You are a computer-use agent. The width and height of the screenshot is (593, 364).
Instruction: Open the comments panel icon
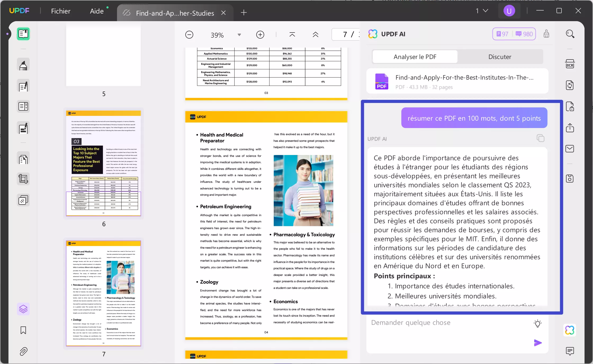pos(570,351)
